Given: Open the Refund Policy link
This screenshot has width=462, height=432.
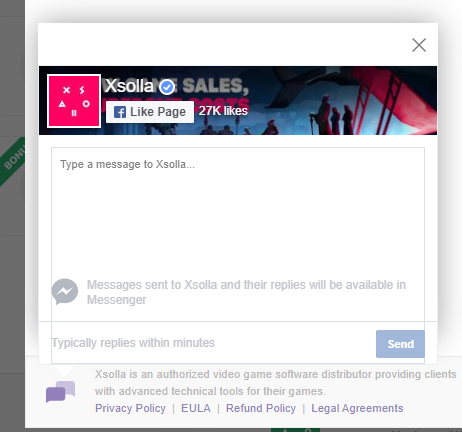Looking at the screenshot, I should [261, 408].
